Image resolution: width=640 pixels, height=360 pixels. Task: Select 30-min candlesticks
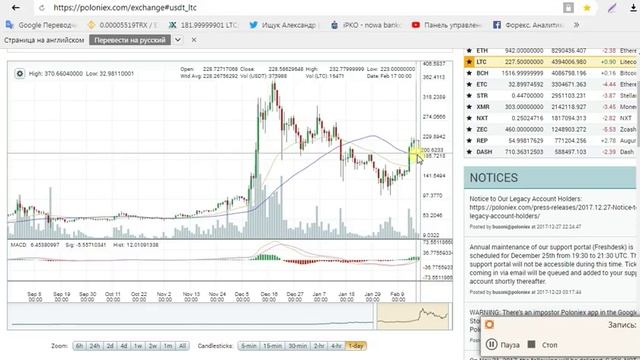pos(298,346)
